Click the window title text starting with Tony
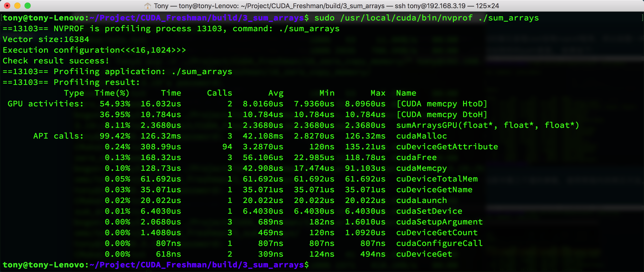 326,6
